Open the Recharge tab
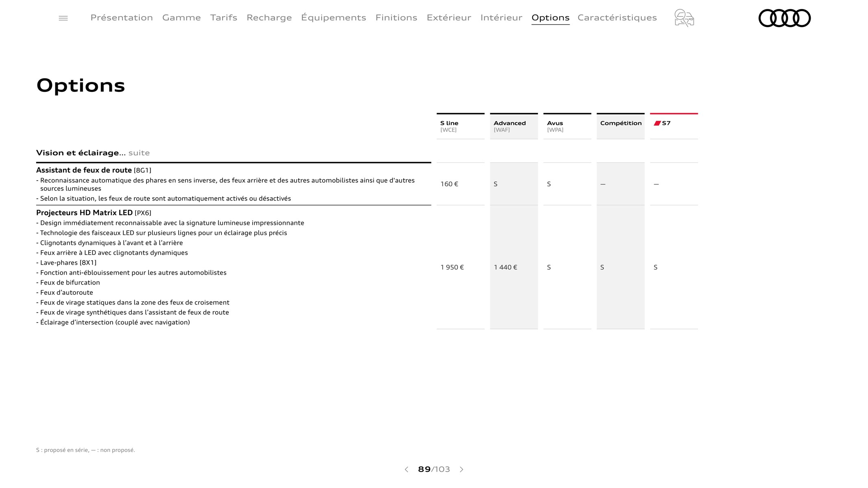 click(269, 17)
